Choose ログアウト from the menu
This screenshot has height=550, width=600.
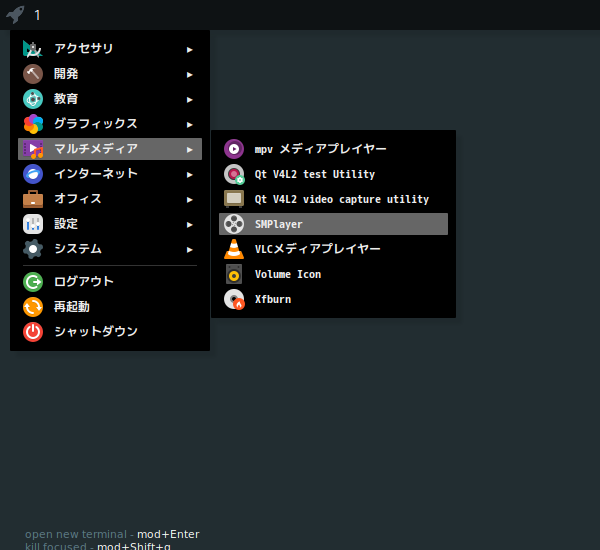click(x=110, y=282)
